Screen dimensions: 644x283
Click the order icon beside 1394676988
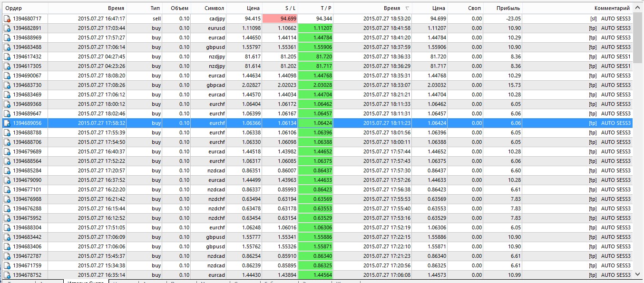(7, 199)
